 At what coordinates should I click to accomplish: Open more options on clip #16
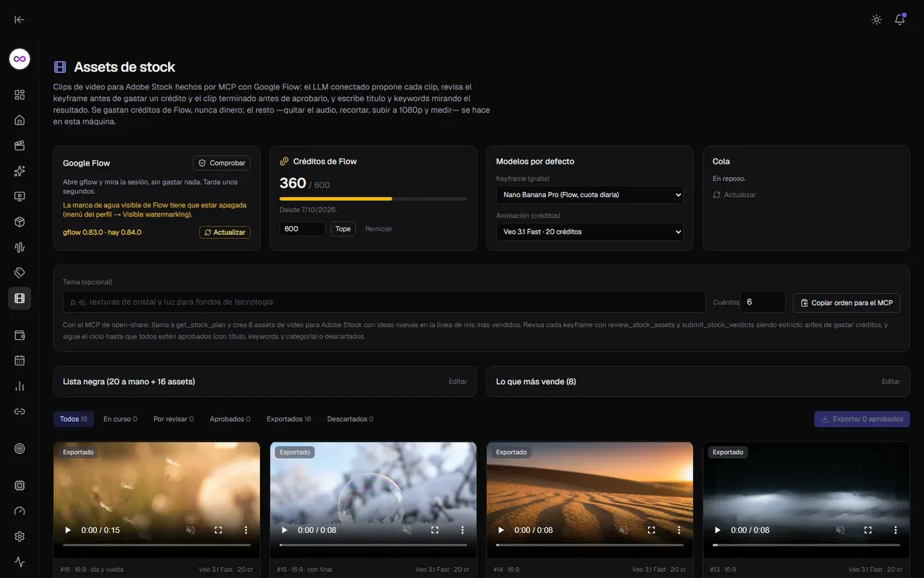tap(246, 530)
